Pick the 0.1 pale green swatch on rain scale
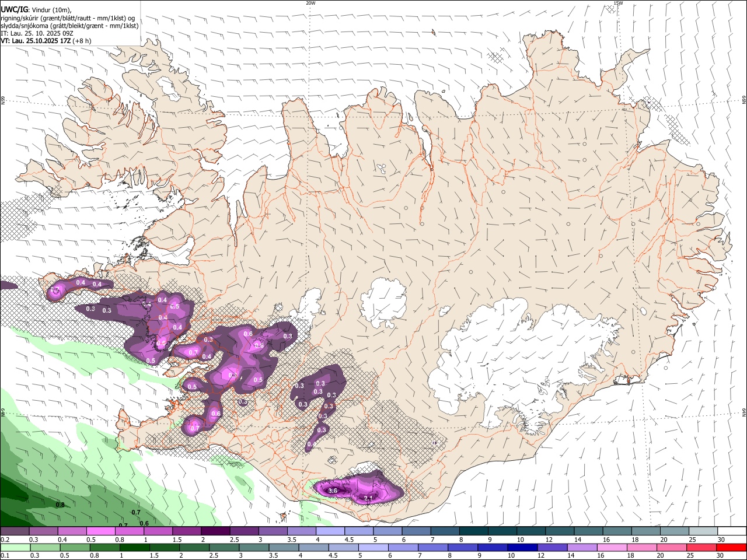This screenshot has height=560, width=747. [x=15, y=548]
